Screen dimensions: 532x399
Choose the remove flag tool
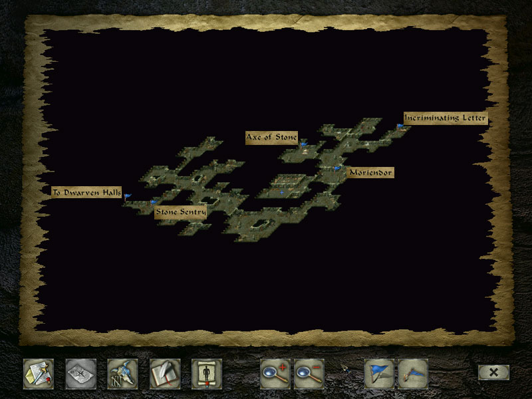click(x=413, y=374)
